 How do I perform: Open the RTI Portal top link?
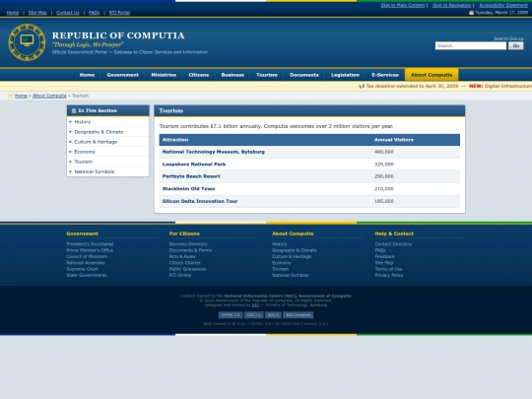click(119, 13)
